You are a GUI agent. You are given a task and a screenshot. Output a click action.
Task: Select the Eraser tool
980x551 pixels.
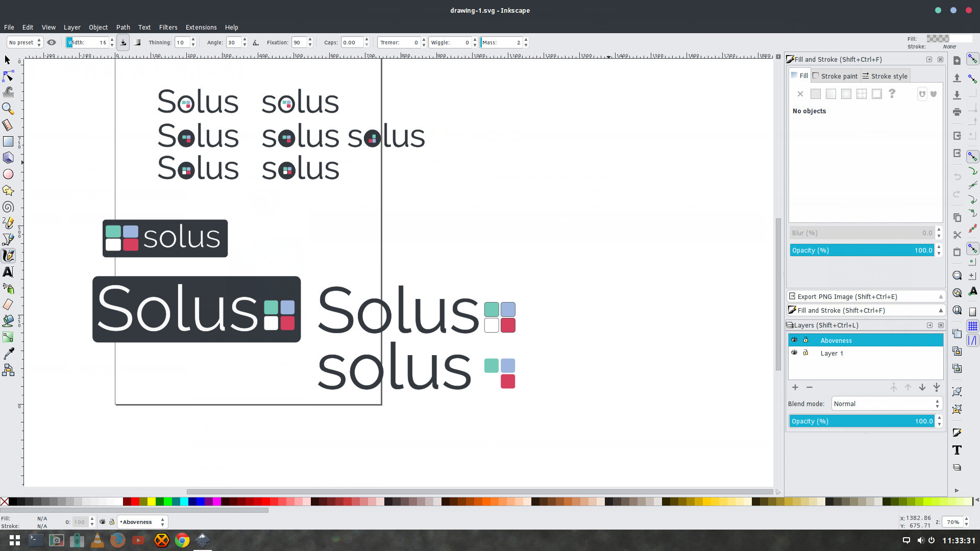[8, 305]
